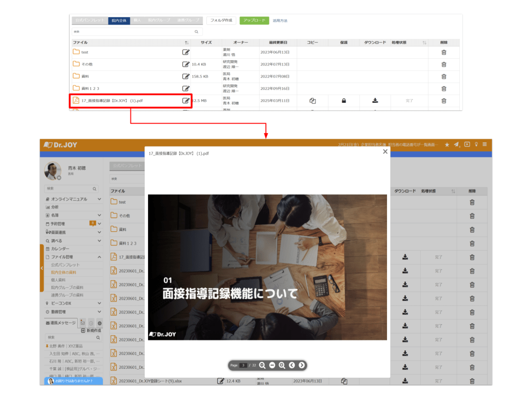Click the lock (保護) icon for the PDF file

(343, 101)
